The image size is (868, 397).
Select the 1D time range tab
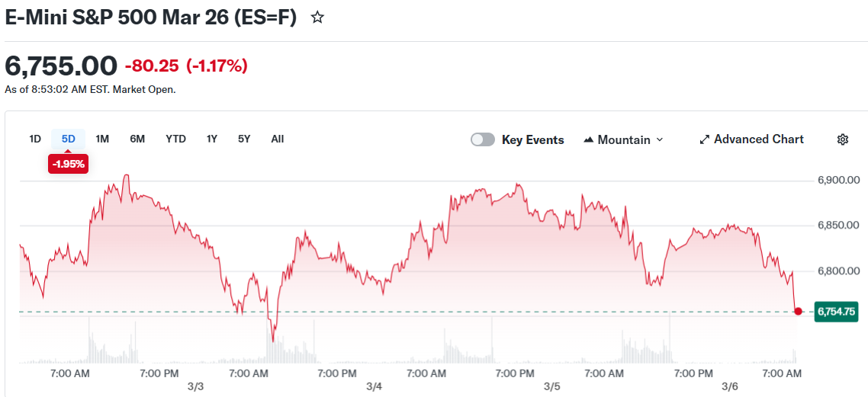35,139
